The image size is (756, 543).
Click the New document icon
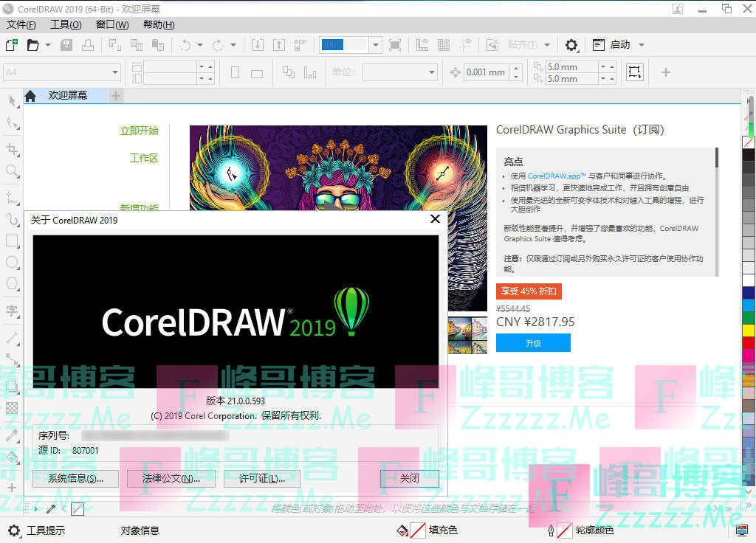(x=11, y=45)
